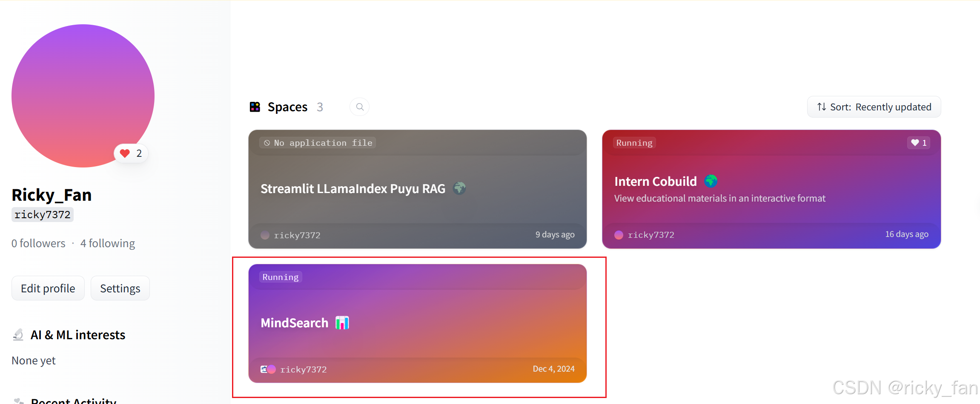This screenshot has height=404, width=980.
Task: Click the 9 days ago timestamp
Action: pos(555,234)
